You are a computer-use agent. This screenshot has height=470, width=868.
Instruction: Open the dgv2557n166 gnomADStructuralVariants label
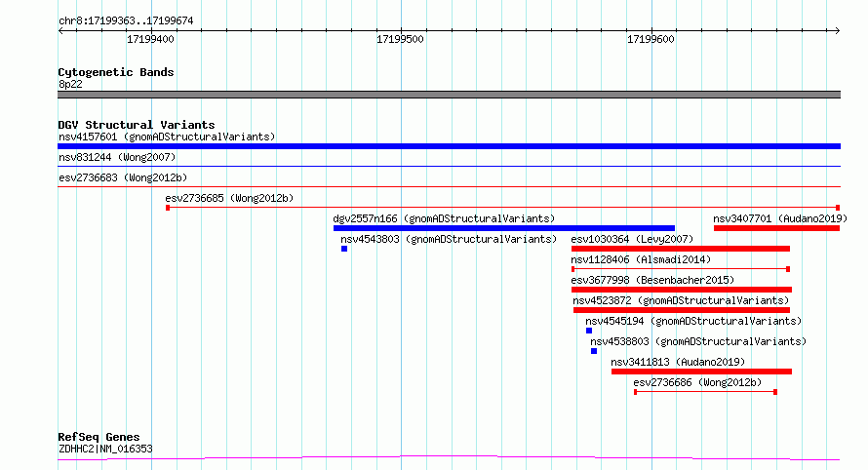point(444,218)
